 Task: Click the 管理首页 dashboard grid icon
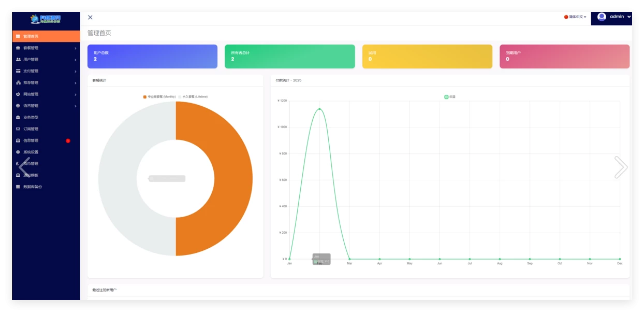click(x=18, y=36)
